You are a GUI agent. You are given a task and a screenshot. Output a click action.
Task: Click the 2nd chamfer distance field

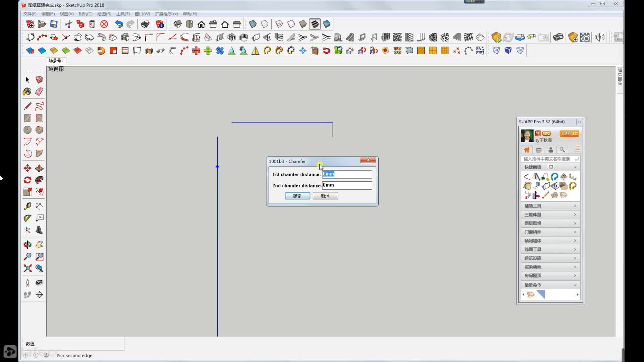(347, 185)
